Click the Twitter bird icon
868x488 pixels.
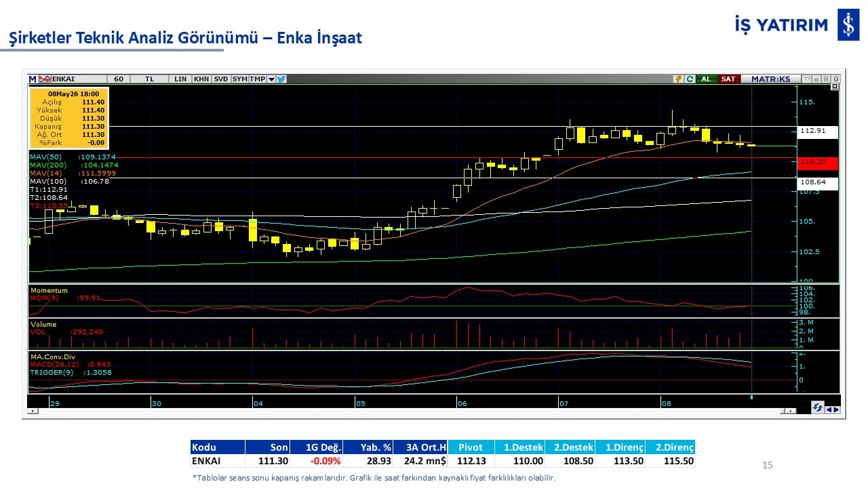point(281,79)
